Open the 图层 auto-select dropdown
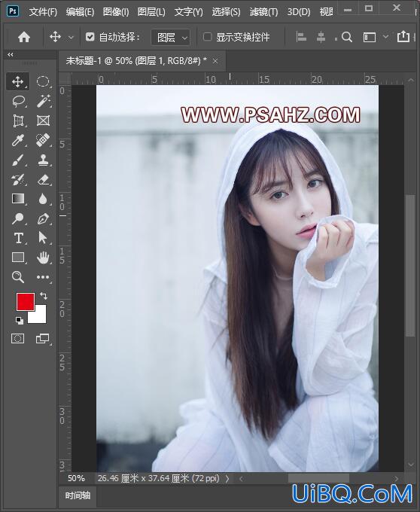 coord(170,37)
